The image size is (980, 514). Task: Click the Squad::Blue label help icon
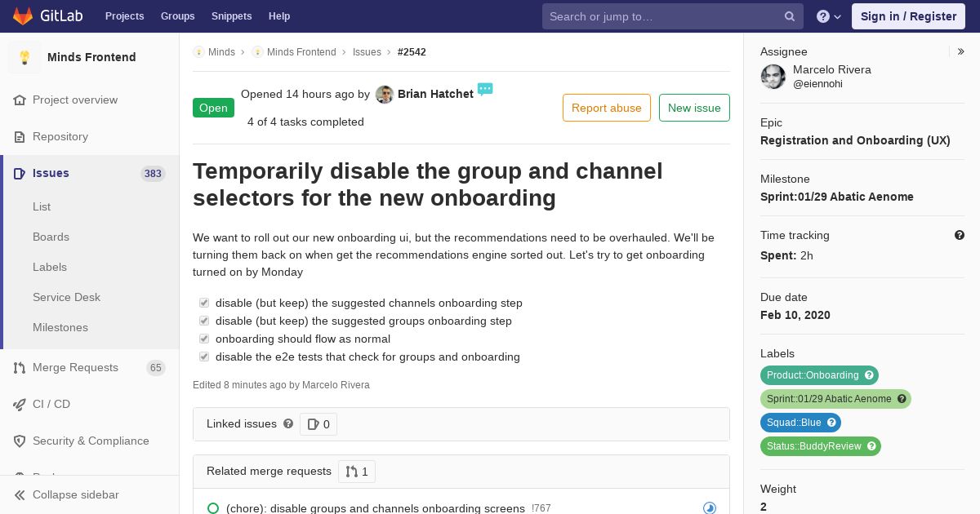831,423
